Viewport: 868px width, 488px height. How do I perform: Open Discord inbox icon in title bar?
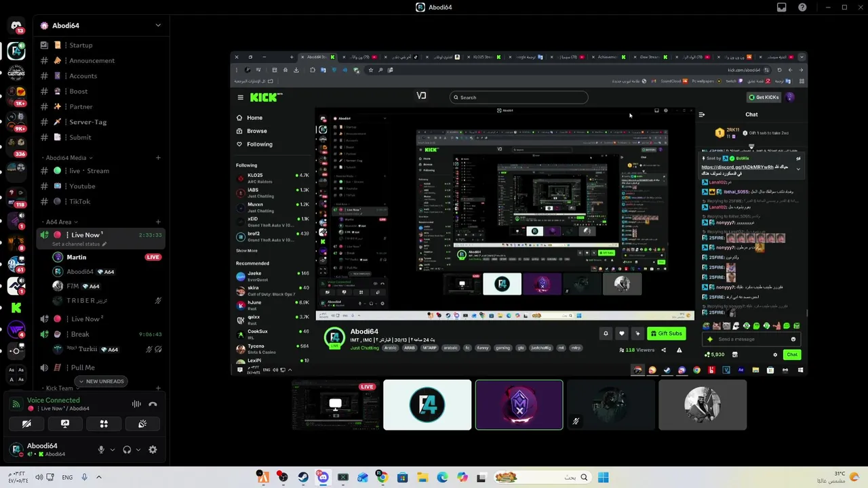782,7
